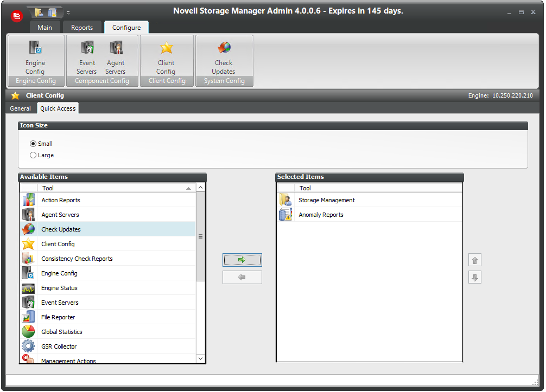Click the Client Config star ribbon button
546x392 pixels.
pyautogui.click(x=166, y=57)
